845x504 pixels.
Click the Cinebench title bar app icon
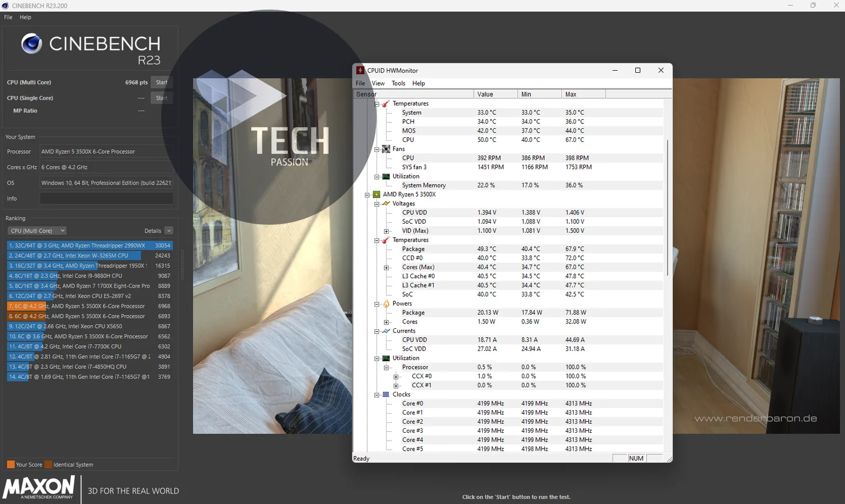tap(5, 5)
